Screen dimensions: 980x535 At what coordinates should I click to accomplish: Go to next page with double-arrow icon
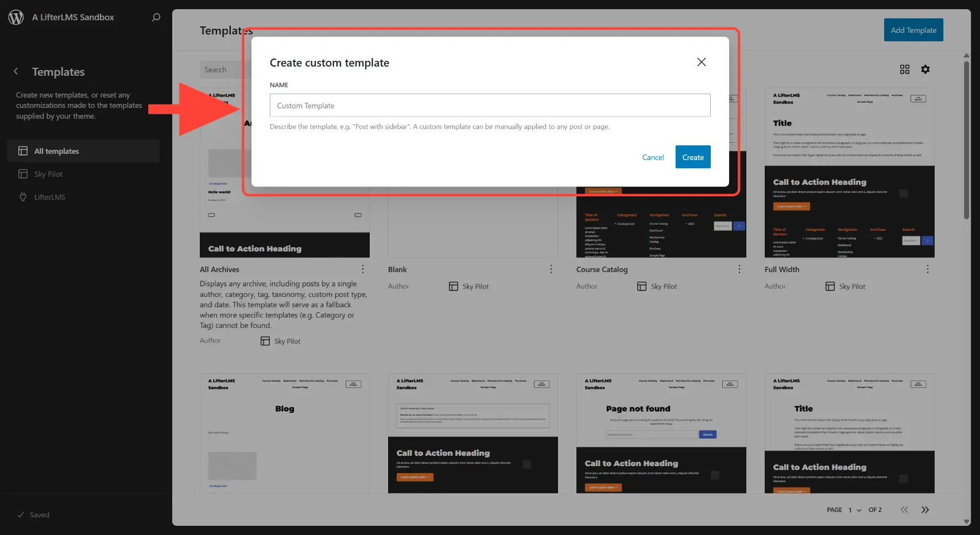tap(925, 510)
